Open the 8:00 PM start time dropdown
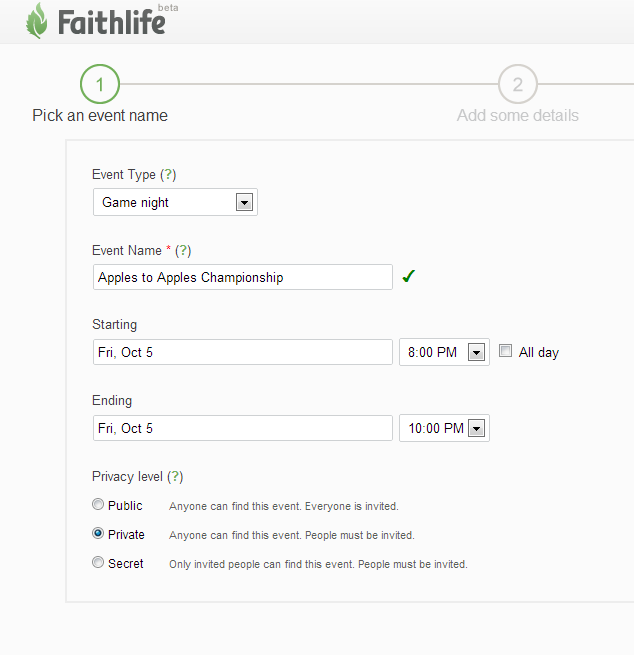 tap(476, 353)
